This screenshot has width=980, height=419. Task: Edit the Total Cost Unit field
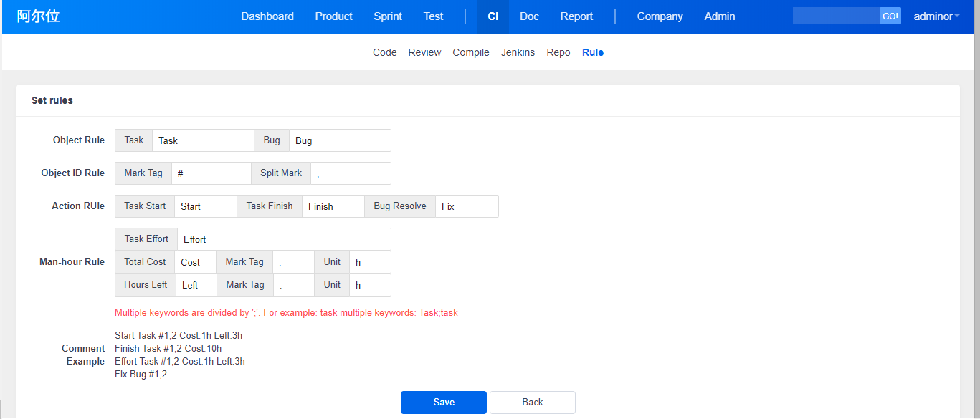pyautogui.click(x=371, y=262)
